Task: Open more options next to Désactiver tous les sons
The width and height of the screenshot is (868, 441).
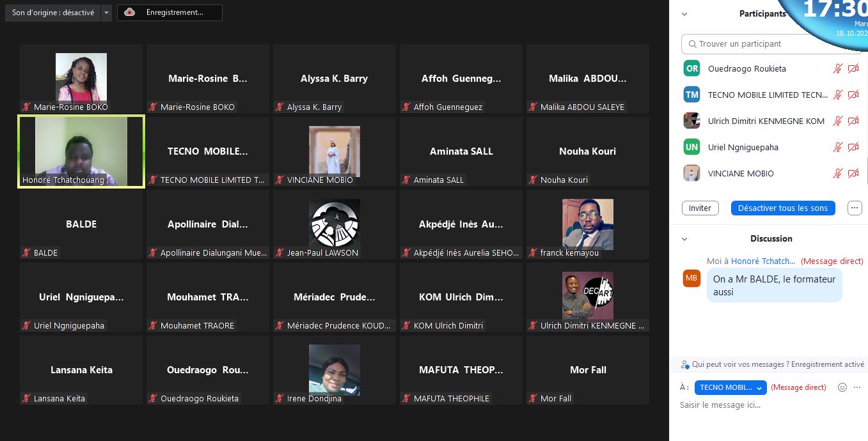Action: [855, 208]
